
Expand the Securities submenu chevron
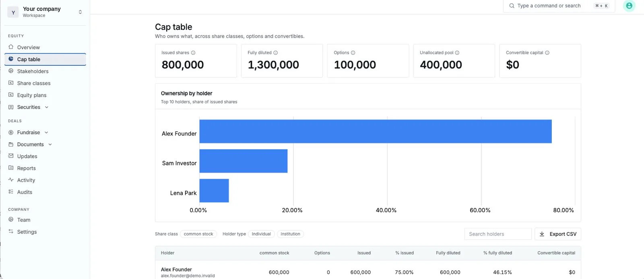47,107
